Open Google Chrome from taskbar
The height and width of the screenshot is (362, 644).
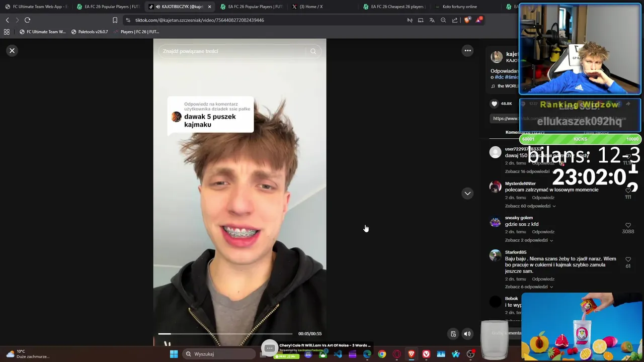point(382,354)
